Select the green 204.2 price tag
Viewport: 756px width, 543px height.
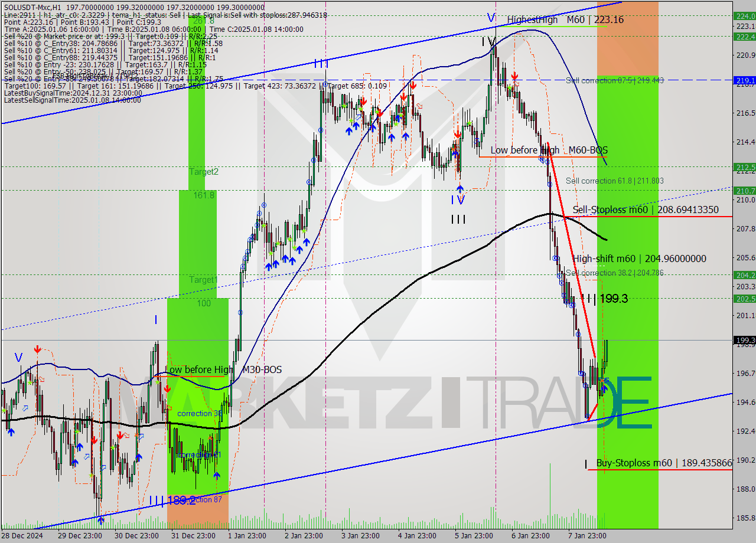(744, 275)
